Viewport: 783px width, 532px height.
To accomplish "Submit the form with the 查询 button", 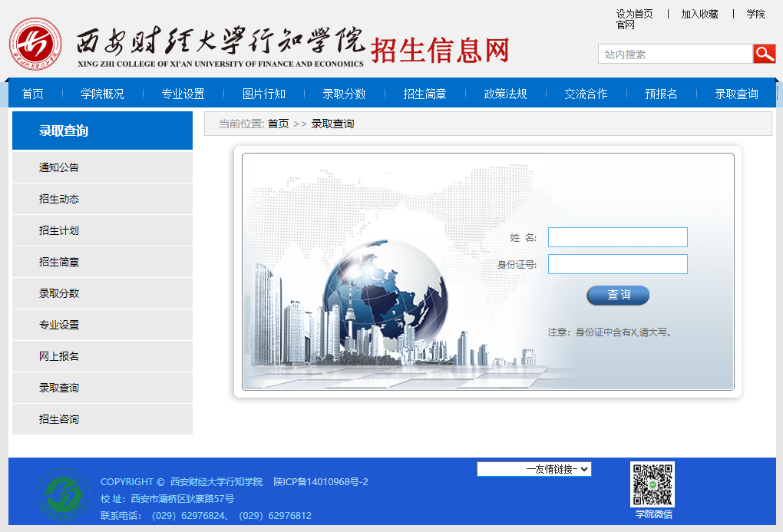I will coord(618,296).
